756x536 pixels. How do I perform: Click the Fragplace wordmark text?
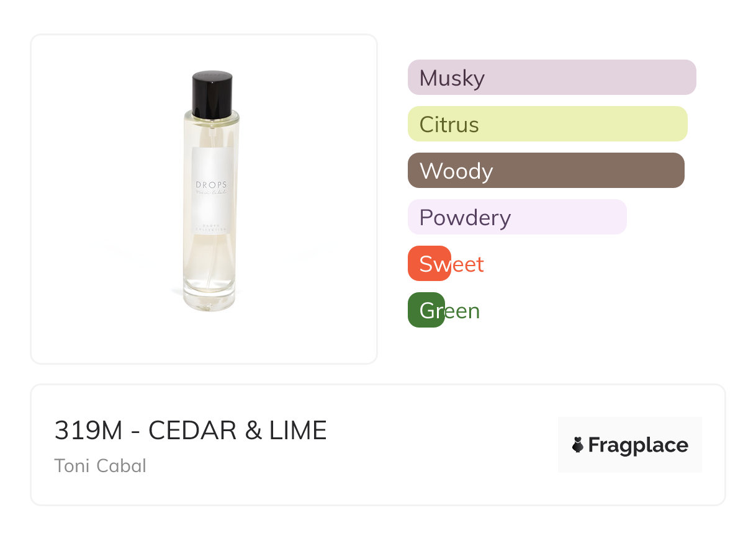(637, 445)
